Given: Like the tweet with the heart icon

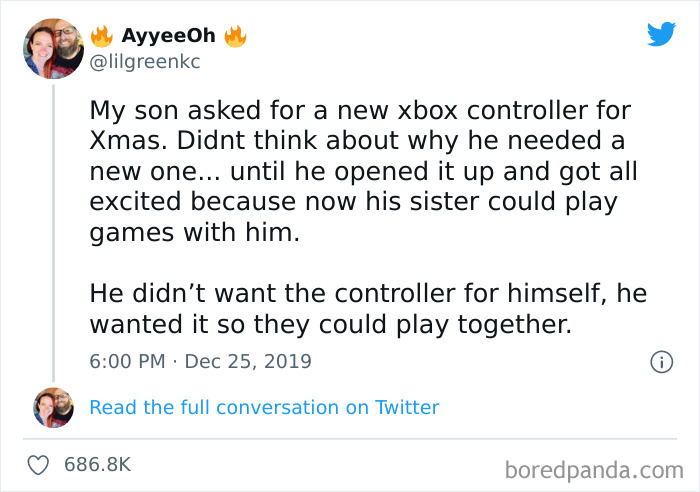Looking at the screenshot, I should pyautogui.click(x=38, y=465).
